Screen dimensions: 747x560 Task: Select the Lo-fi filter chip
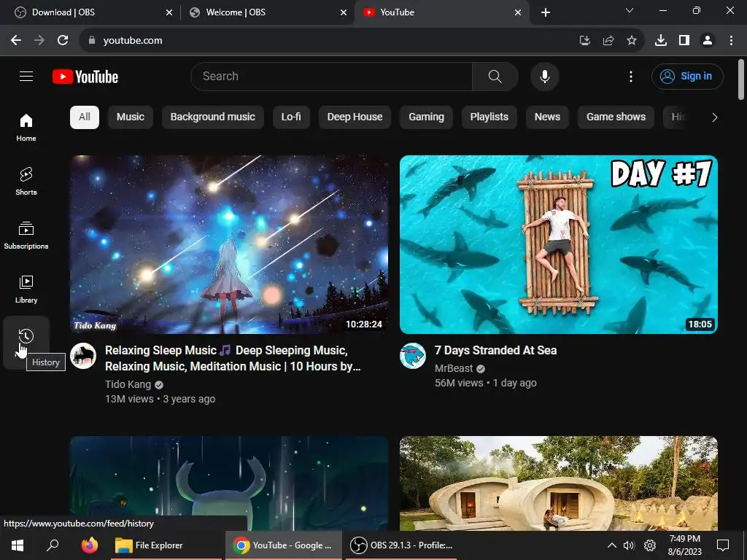291,117
